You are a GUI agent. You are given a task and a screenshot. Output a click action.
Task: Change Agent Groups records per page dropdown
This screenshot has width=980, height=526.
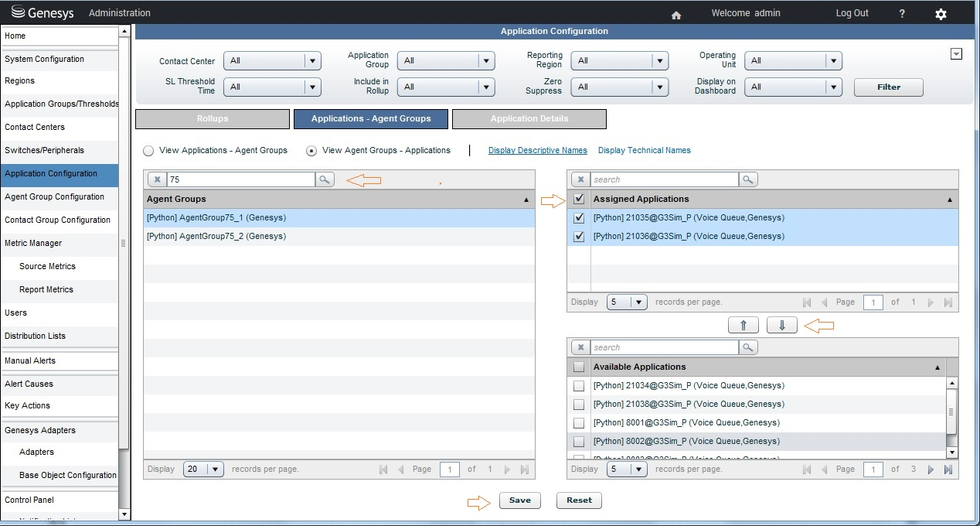tap(203, 470)
